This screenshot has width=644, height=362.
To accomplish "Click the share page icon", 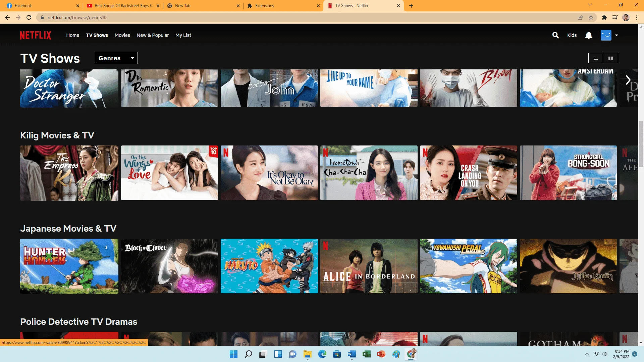I will click(x=580, y=17).
